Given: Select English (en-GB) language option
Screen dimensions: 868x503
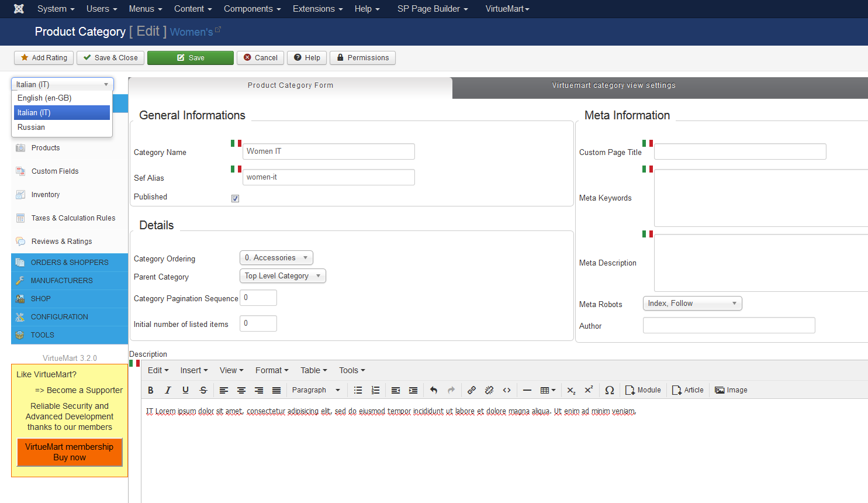Looking at the screenshot, I should (x=44, y=98).
